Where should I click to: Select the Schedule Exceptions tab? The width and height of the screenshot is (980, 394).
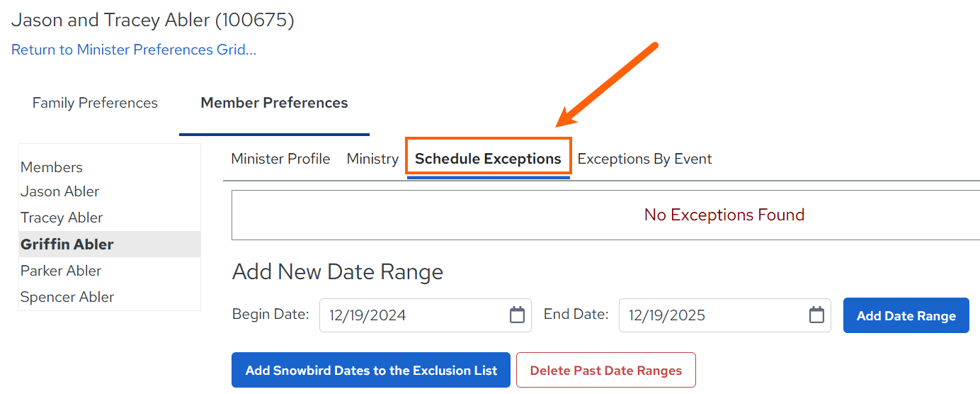pos(488,159)
